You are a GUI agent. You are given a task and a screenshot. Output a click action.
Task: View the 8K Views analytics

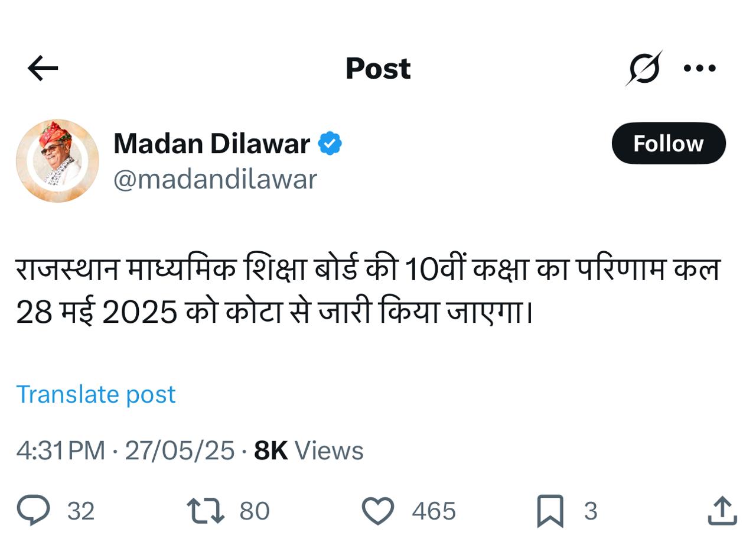[x=308, y=451]
